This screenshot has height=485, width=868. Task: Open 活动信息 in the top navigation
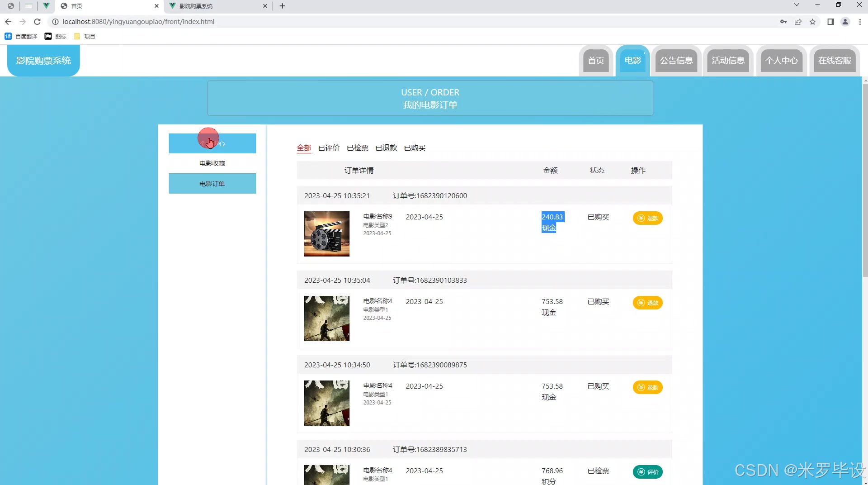click(728, 61)
